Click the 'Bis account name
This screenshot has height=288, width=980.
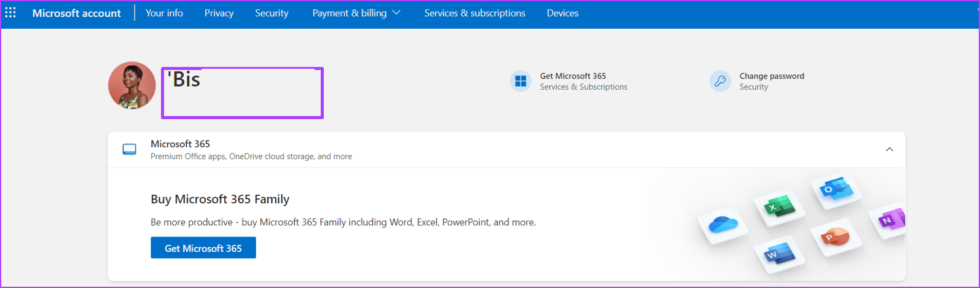(x=184, y=79)
